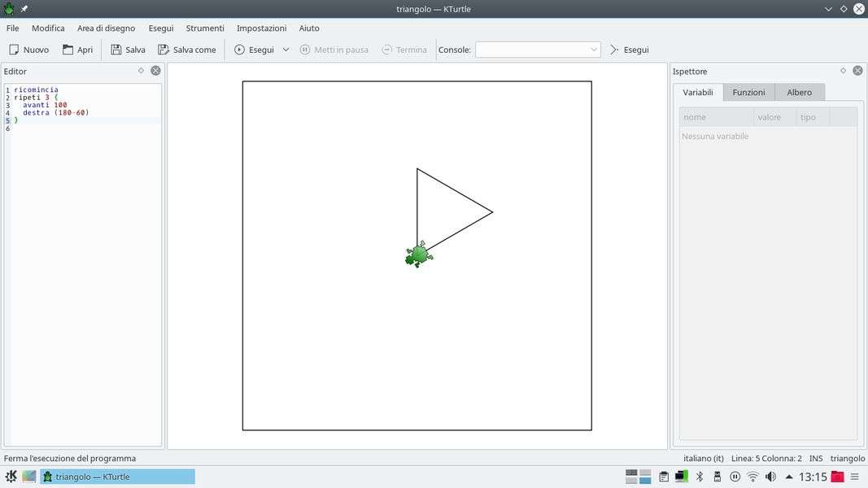Save script with Salva button
This screenshot has width=868, height=488.
128,50
